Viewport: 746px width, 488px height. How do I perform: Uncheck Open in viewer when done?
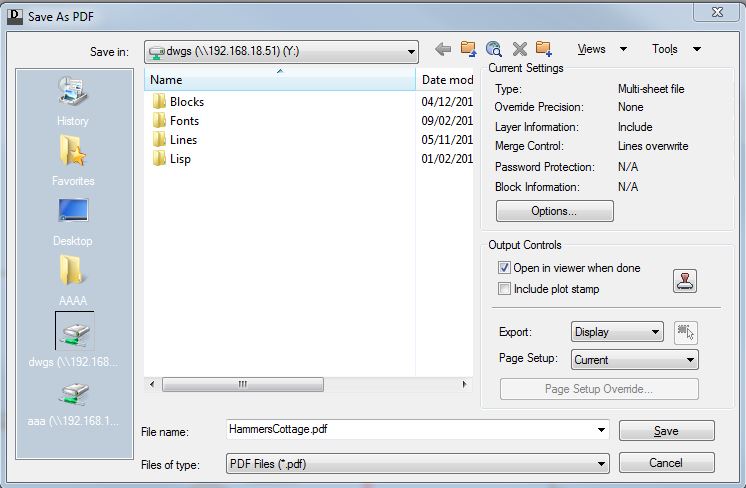[504, 268]
